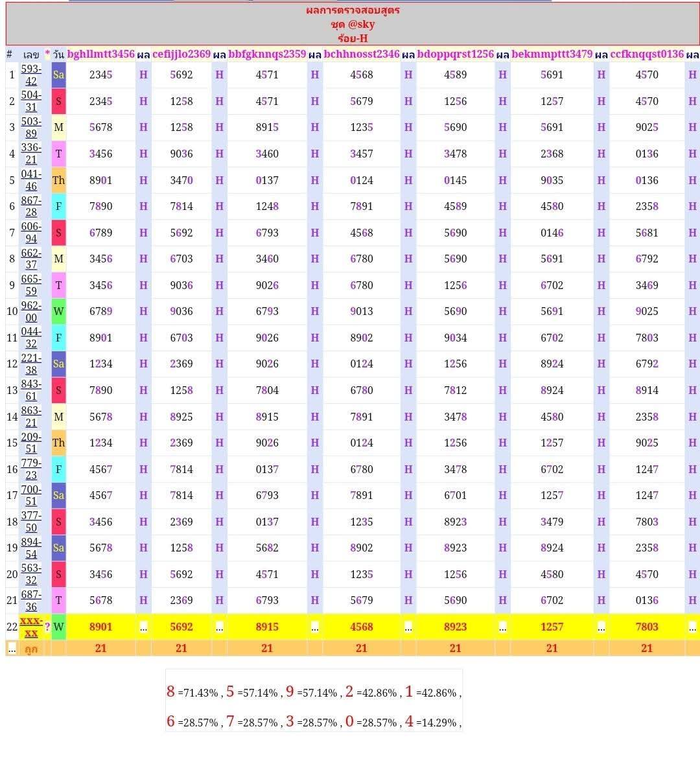Select predicted value 8901 in yellow row
The image size is (700, 766).
[100, 627]
